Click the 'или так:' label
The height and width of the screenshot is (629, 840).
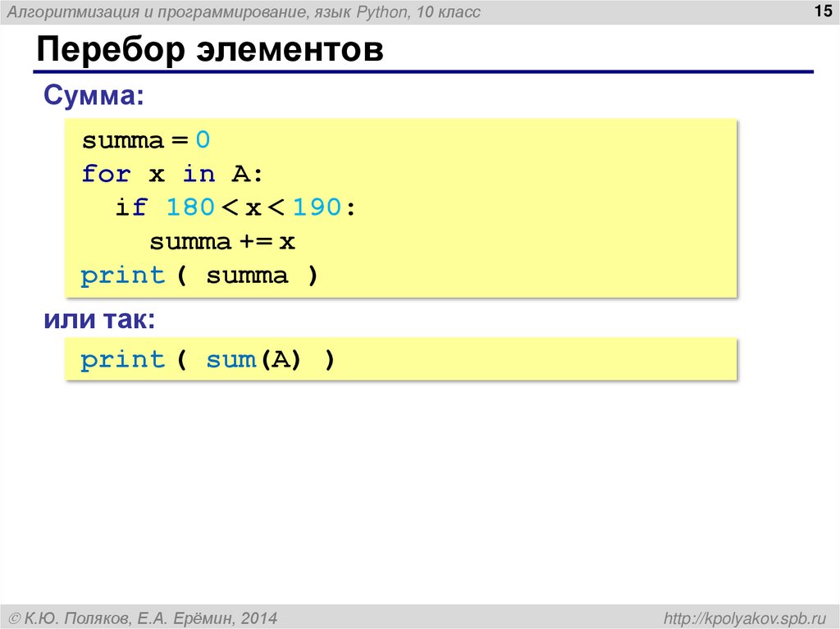pyautogui.click(x=99, y=319)
